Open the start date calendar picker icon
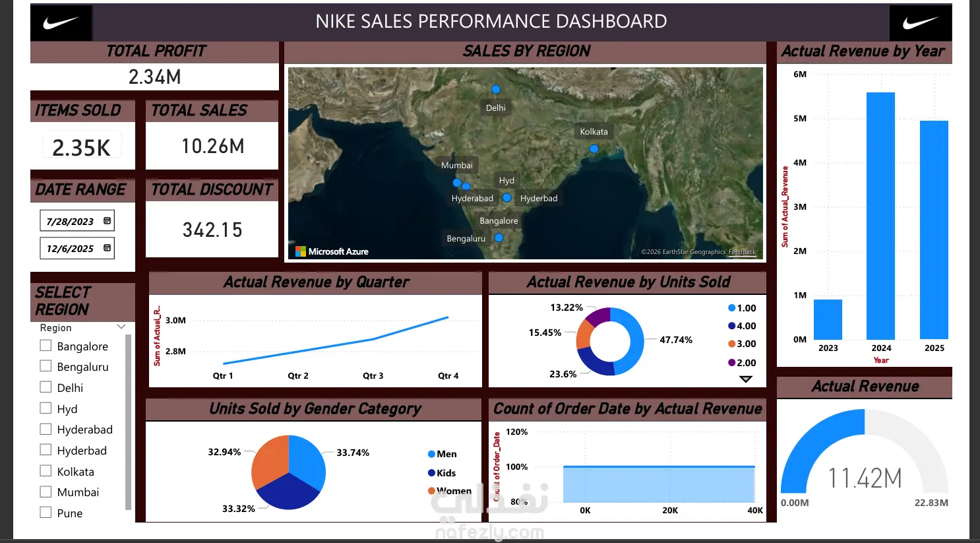 point(107,221)
